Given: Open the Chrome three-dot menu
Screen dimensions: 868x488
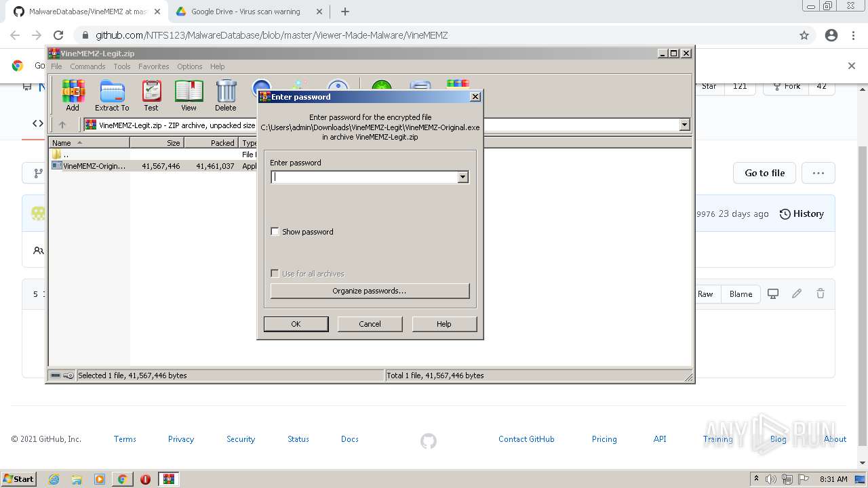Looking at the screenshot, I should pos(854,35).
